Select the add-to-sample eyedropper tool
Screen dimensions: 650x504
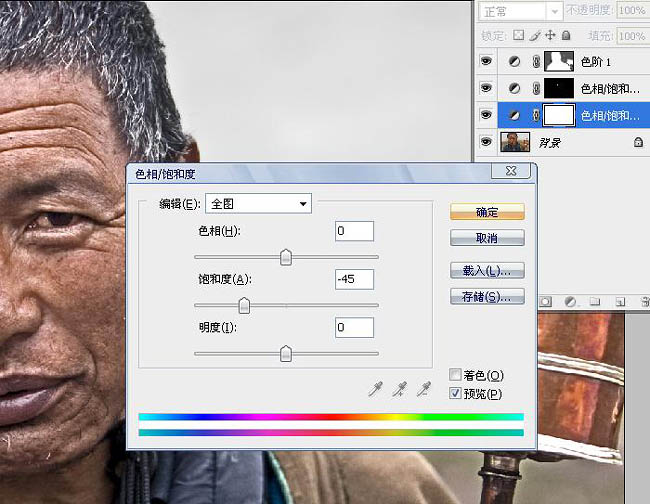click(x=399, y=389)
